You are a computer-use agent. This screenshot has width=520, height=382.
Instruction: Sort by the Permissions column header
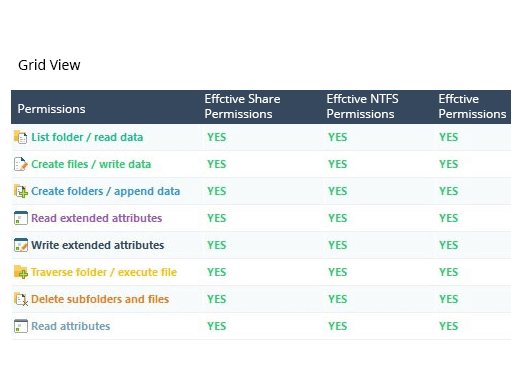(51, 109)
